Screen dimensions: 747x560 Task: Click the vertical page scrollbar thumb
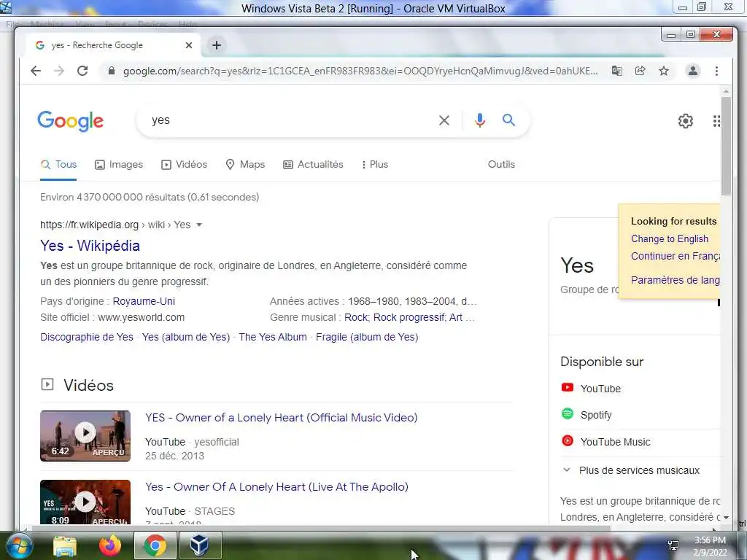tap(726, 145)
